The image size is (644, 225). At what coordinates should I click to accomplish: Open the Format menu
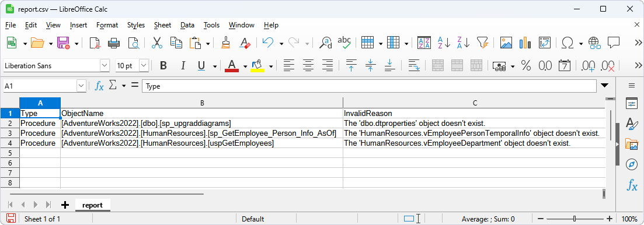coord(107,25)
